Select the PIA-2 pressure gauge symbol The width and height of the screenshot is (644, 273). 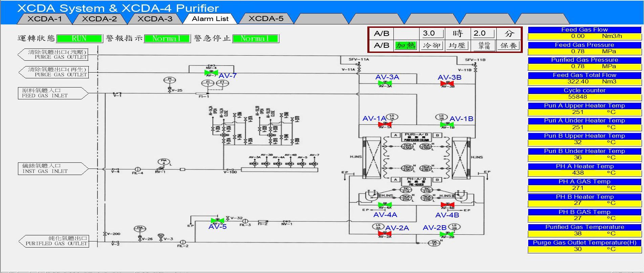pyautogui.click(x=139, y=229)
